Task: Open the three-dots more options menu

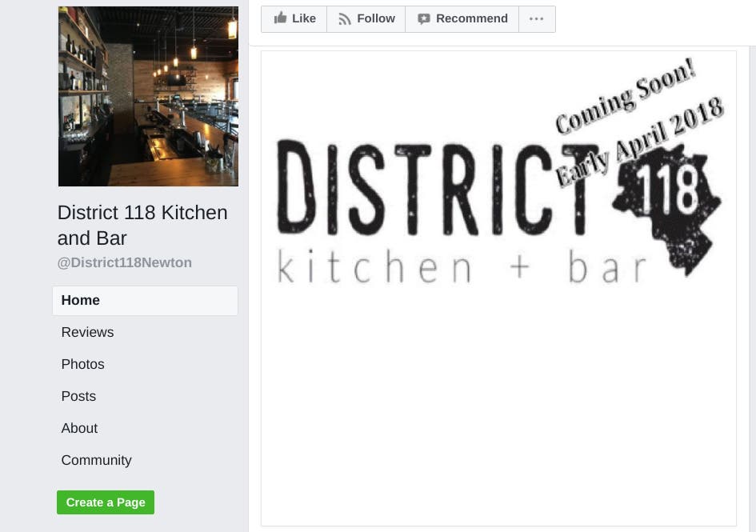Action: pos(537,19)
